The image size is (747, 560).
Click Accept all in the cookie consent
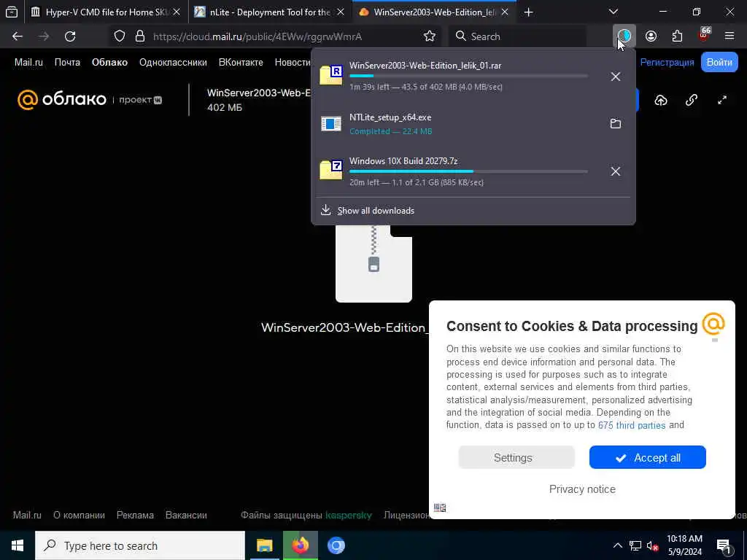point(648,458)
